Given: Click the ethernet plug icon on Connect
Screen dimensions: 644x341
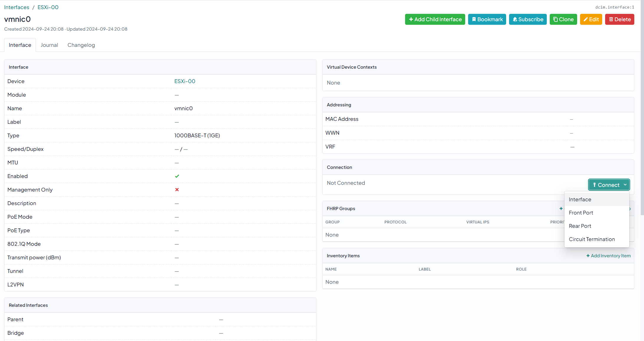Looking at the screenshot, I should pyautogui.click(x=595, y=185).
